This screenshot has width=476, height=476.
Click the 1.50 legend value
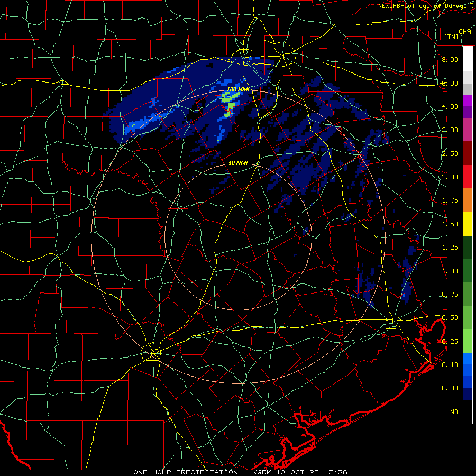click(x=450, y=224)
